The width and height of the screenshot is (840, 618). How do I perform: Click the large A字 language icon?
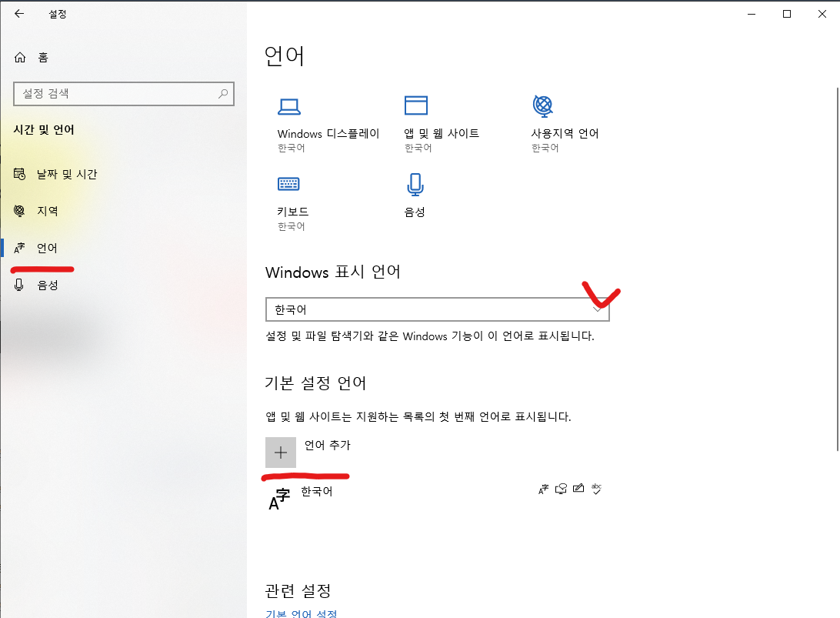click(279, 499)
